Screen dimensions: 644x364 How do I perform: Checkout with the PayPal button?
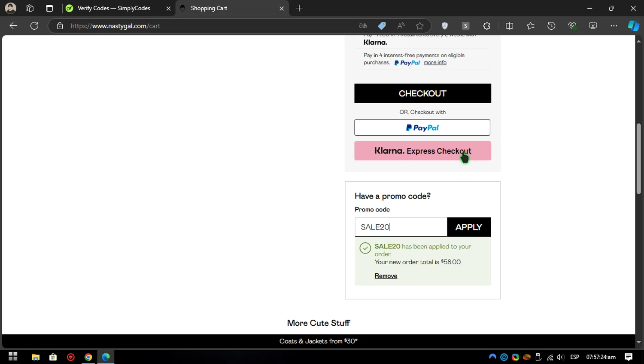[x=422, y=128]
